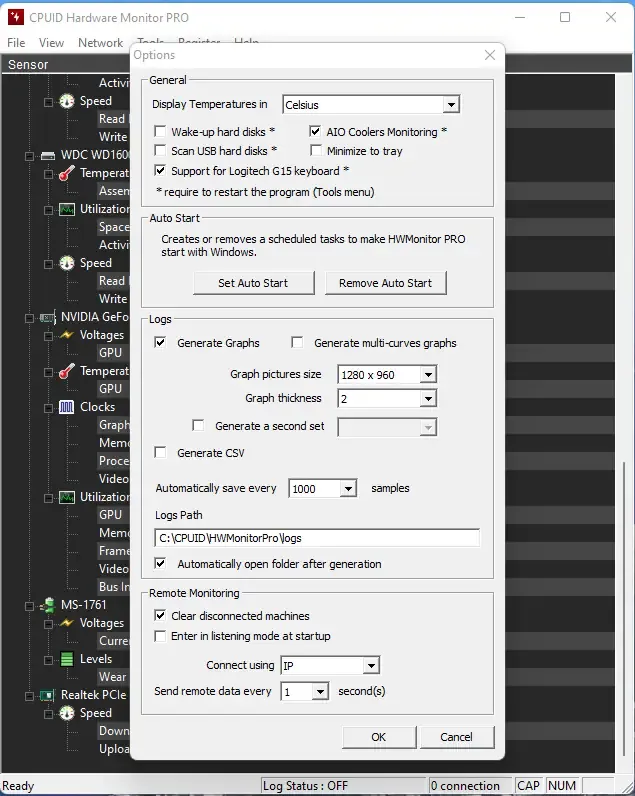This screenshot has height=796, width=635.
Task: Click 'Log Status : OFF' in status bar
Action: (x=306, y=786)
